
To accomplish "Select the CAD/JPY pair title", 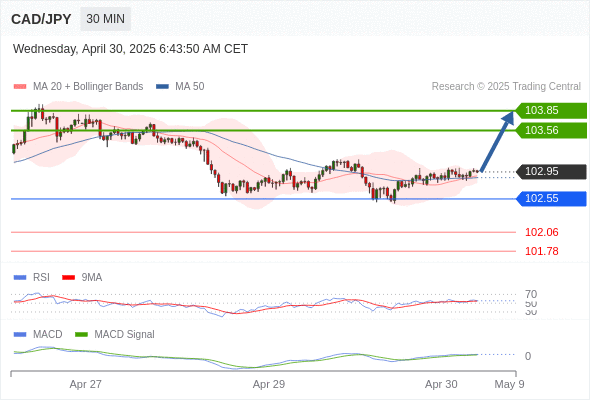I will pyautogui.click(x=41, y=19).
